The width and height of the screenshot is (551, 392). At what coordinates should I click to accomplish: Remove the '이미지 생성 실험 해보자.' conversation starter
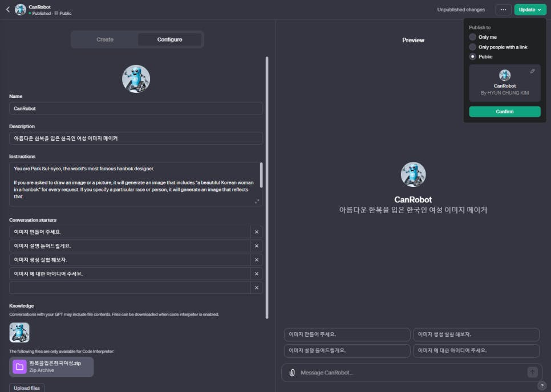257,260
